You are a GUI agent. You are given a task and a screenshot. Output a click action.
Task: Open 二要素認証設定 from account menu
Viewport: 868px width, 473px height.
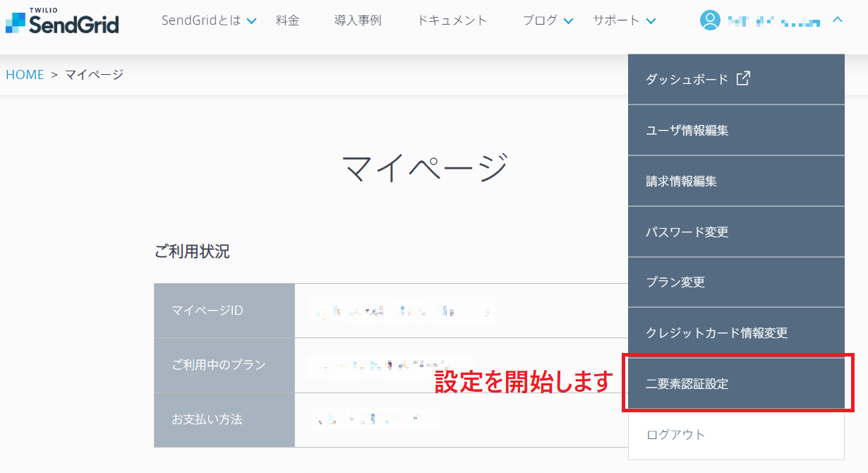736,383
